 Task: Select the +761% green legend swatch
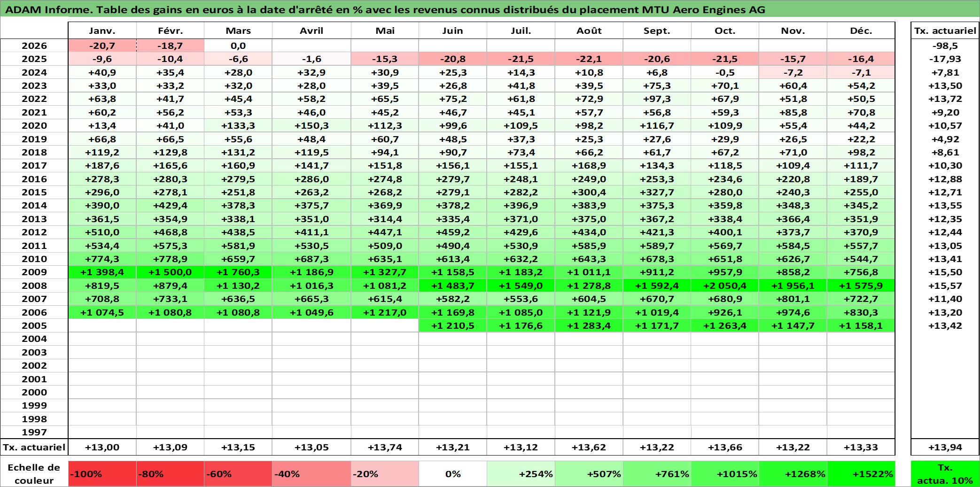coord(657,474)
